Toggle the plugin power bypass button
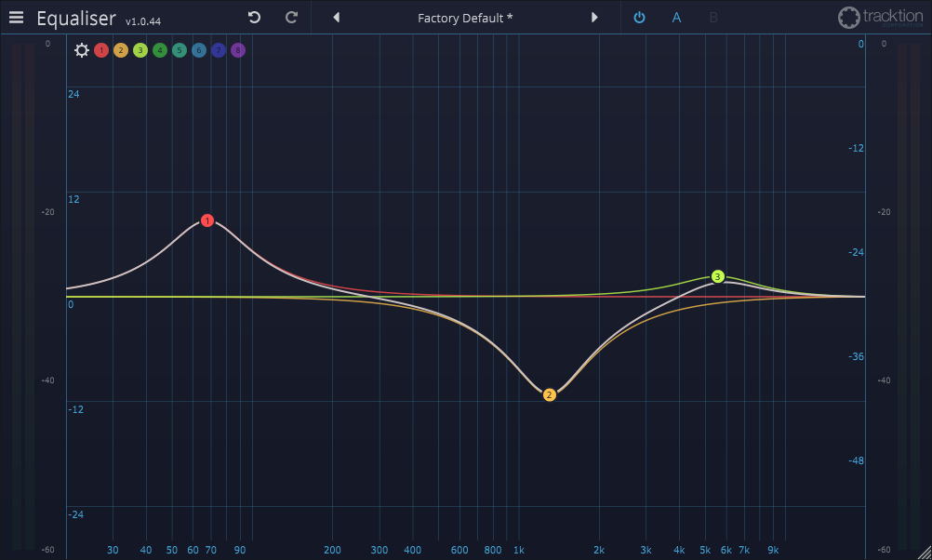932x560 pixels. click(x=639, y=18)
